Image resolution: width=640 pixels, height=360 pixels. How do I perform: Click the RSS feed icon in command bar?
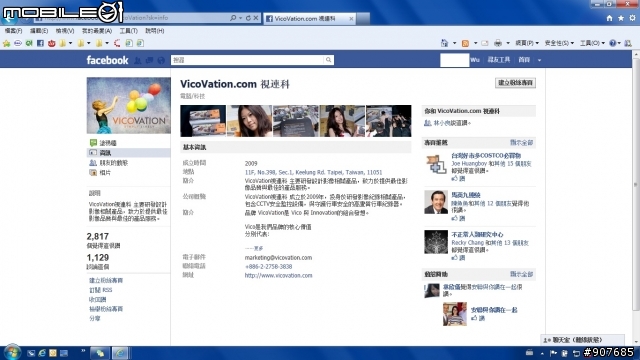point(465,43)
